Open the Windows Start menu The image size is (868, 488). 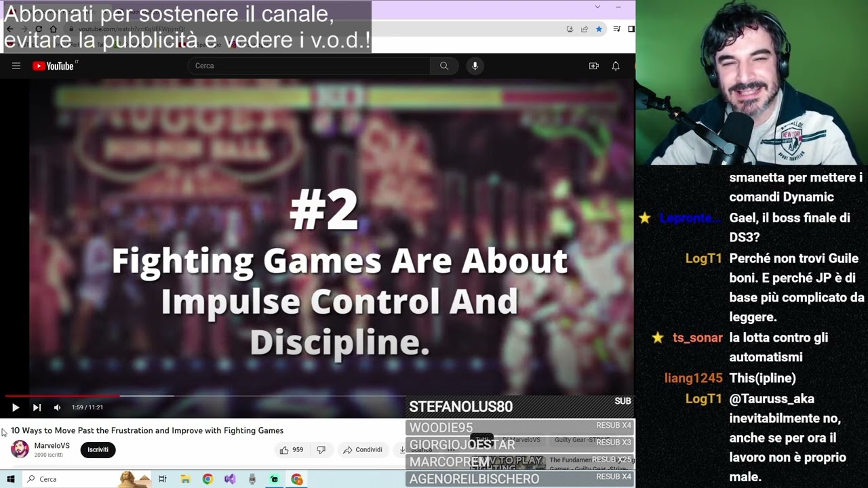point(11,479)
